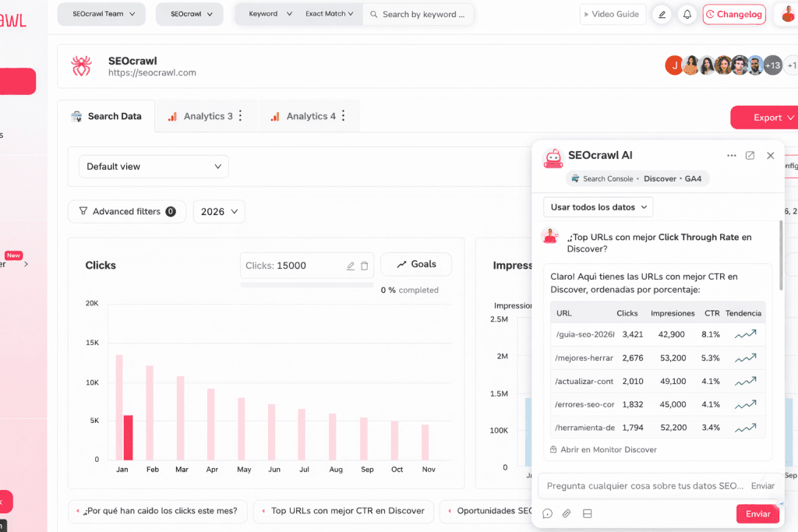Select the Discover data source chip
The width and height of the screenshot is (798, 532).
pyautogui.click(x=660, y=179)
